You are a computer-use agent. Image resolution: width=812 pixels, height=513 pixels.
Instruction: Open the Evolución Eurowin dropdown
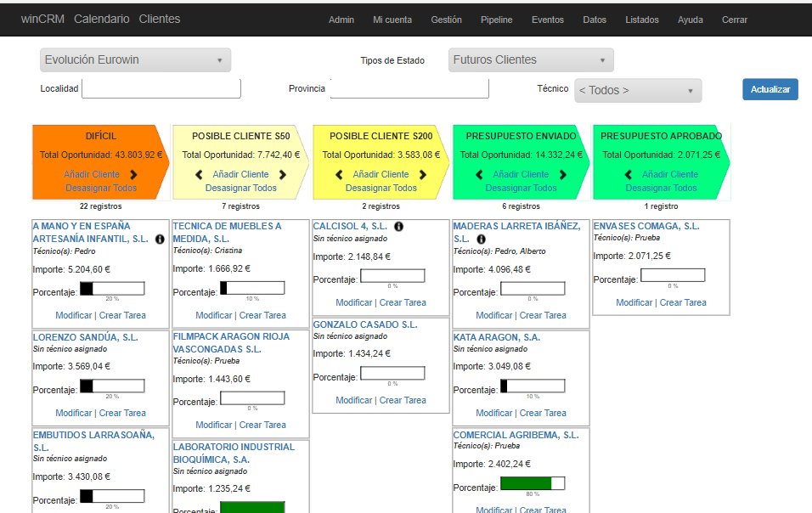pyautogui.click(x=135, y=60)
